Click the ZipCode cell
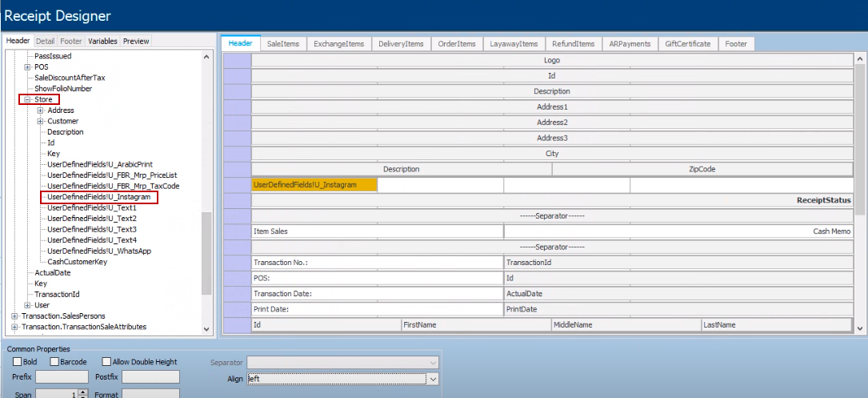868x398 pixels. tap(702, 169)
